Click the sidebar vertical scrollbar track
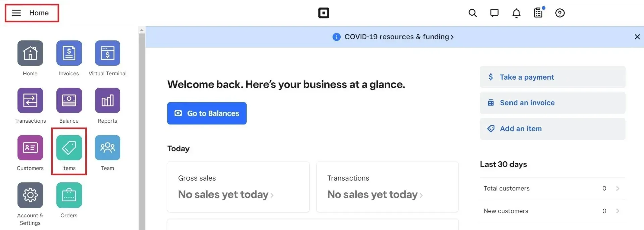The width and height of the screenshot is (644, 230). (142, 131)
